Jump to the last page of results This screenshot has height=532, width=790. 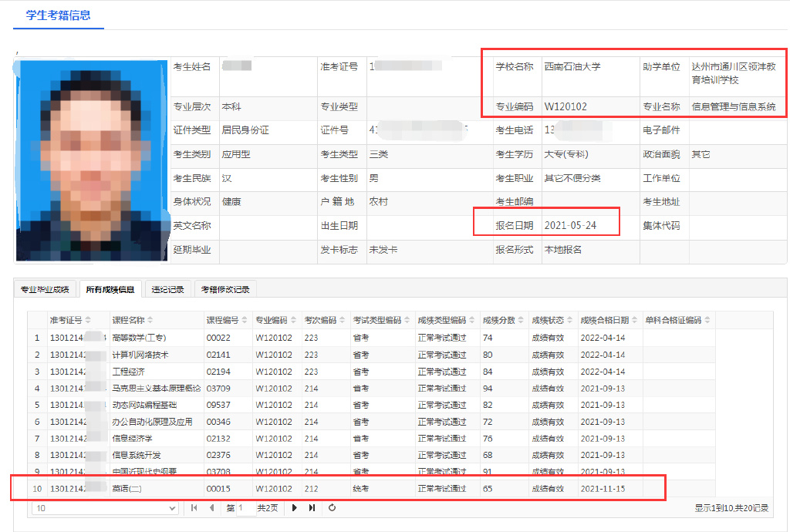click(x=312, y=508)
